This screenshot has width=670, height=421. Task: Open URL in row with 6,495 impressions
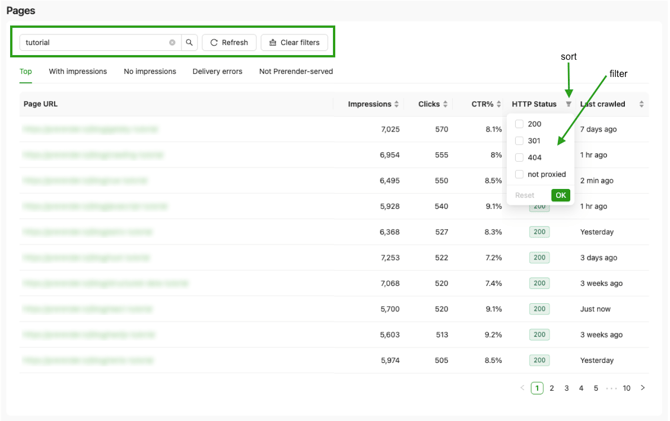[x=85, y=180]
